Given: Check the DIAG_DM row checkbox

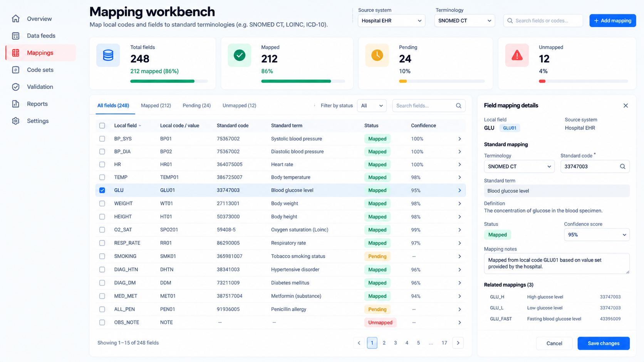Looking at the screenshot, I should pyautogui.click(x=102, y=283).
